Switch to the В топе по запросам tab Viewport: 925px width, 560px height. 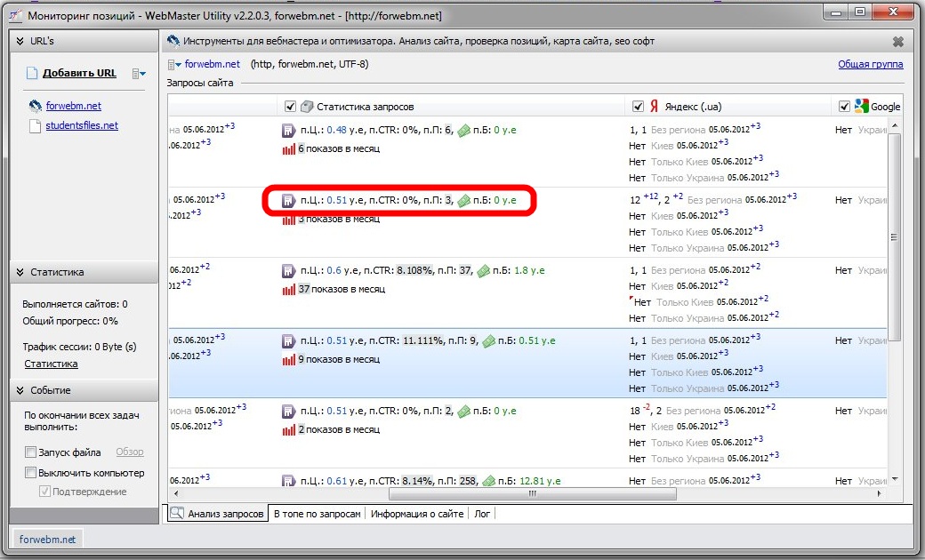coord(318,514)
